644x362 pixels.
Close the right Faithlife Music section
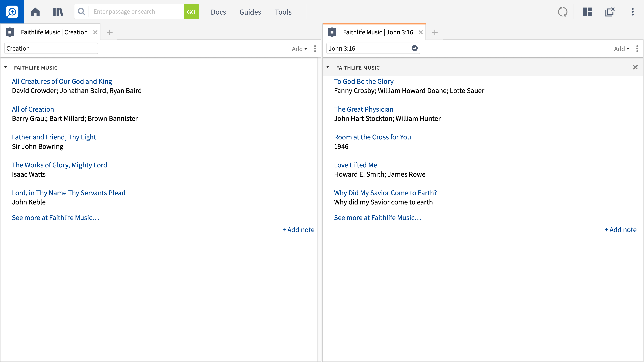point(635,67)
